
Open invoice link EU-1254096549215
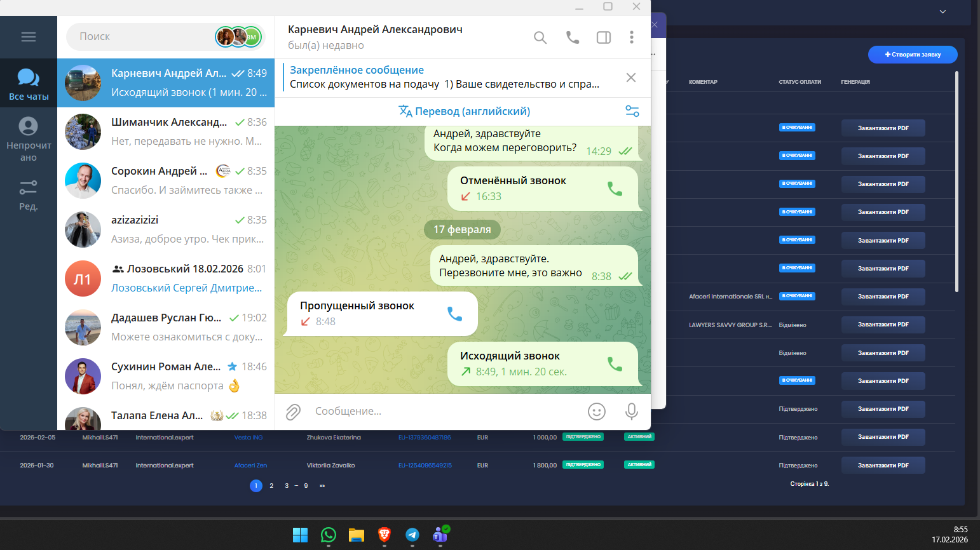tap(425, 466)
